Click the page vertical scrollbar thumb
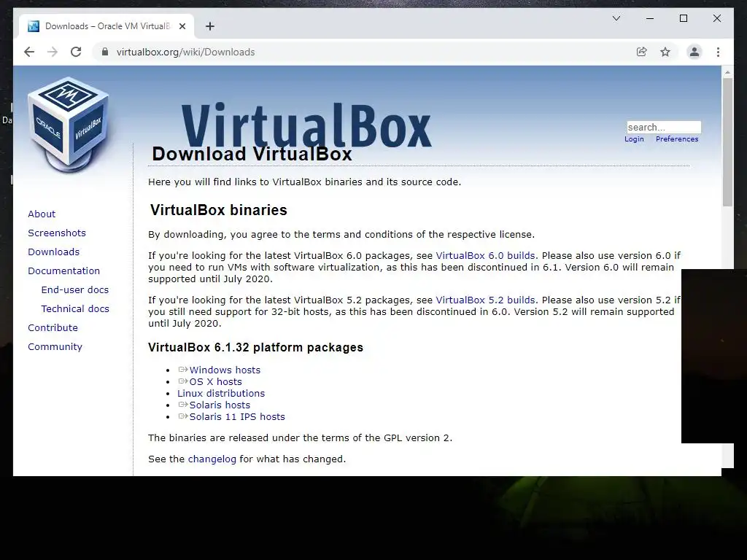The width and height of the screenshot is (747, 560). (727, 142)
